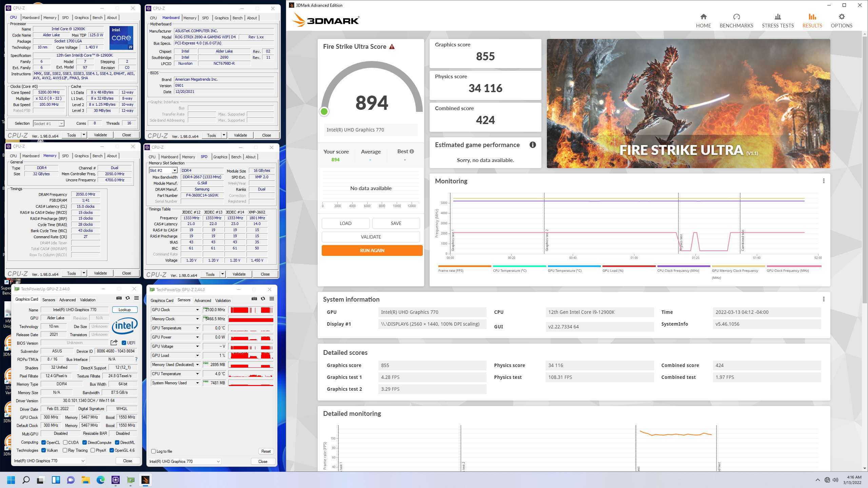Toggle CUDA checkbox in GPU-Z
This screenshot has height=488, width=868.
pos(65,443)
